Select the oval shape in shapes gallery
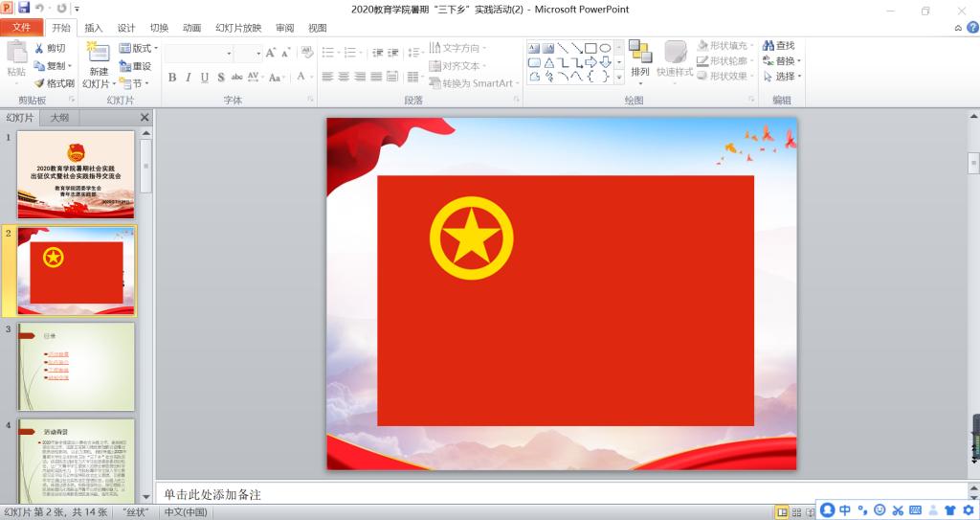The height and width of the screenshot is (520, 980). (x=605, y=48)
